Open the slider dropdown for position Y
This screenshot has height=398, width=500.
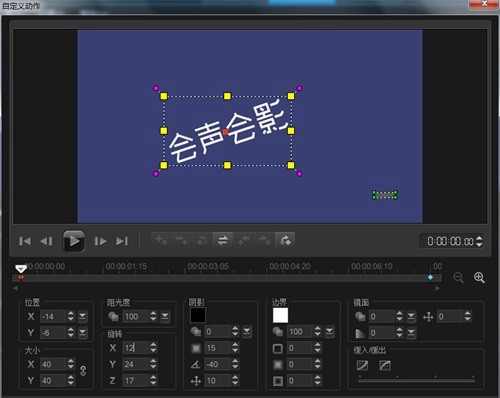(82, 332)
